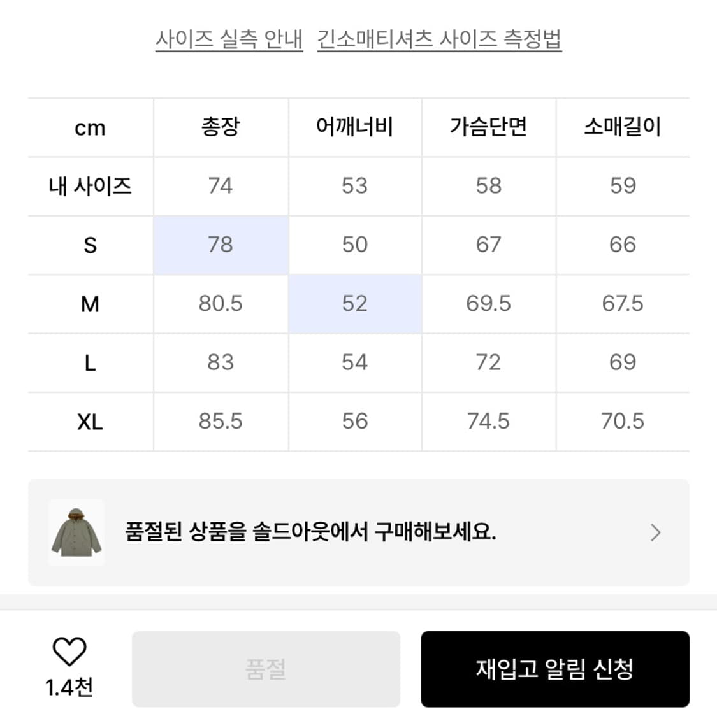Viewport: 717px width, 728px height.
Task: Click the XL size row label
Action: [x=90, y=421]
